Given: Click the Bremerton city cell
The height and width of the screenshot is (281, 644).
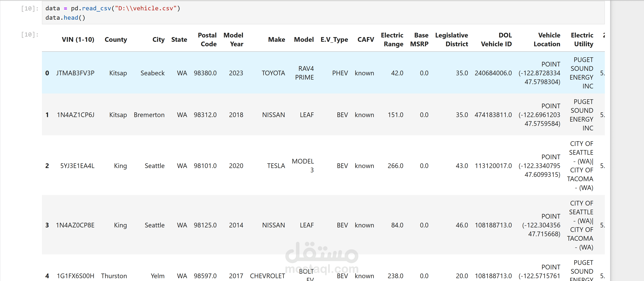Looking at the screenshot, I should [x=149, y=115].
